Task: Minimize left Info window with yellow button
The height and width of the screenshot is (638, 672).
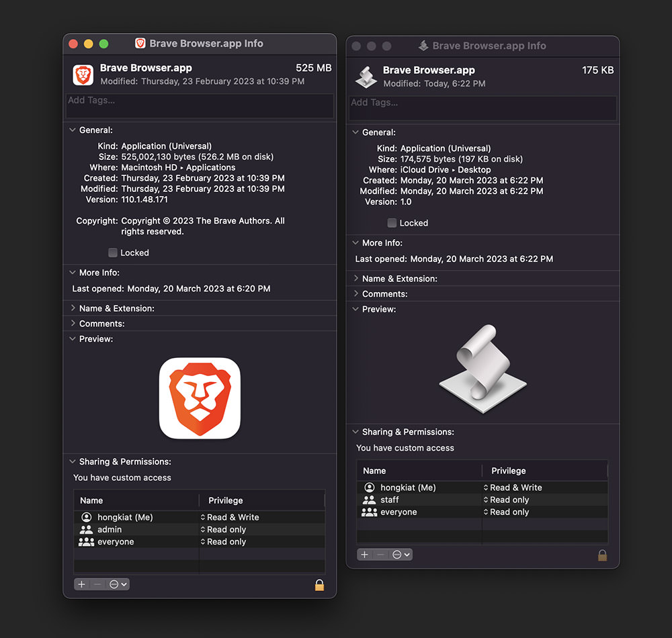Action: (88, 44)
